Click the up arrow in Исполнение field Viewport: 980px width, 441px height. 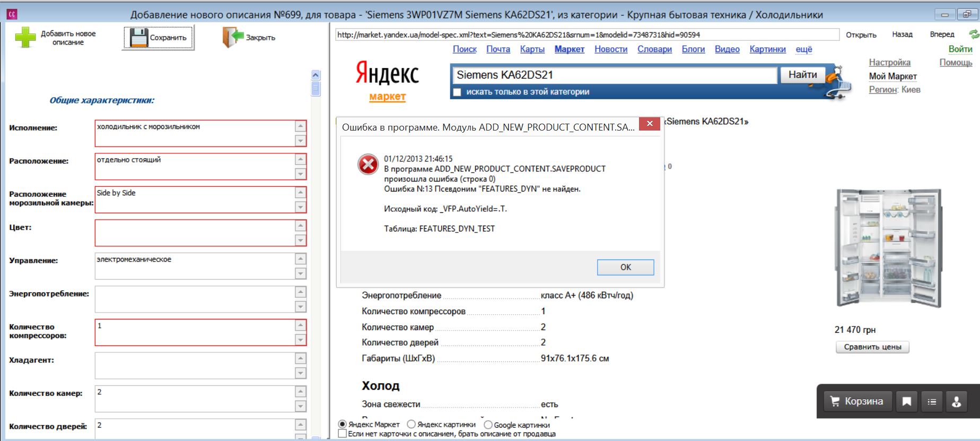click(x=301, y=126)
